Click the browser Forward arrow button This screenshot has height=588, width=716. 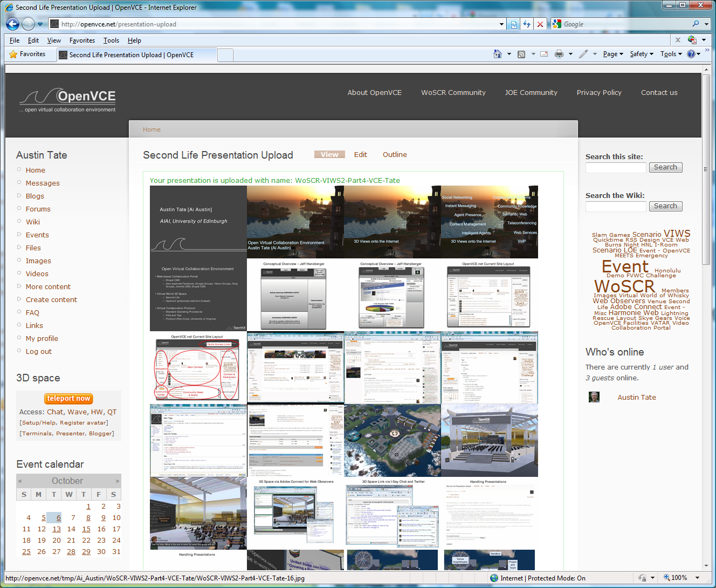coord(28,24)
